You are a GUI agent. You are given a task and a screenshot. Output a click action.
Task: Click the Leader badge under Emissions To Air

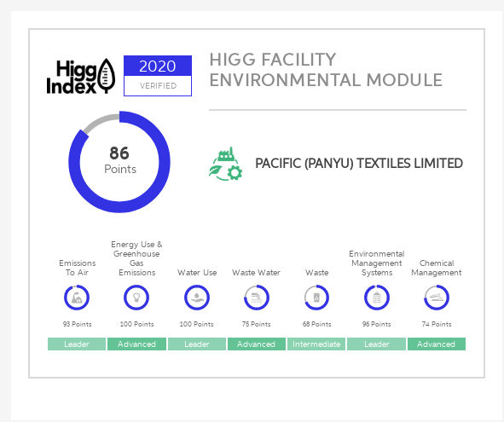77,344
